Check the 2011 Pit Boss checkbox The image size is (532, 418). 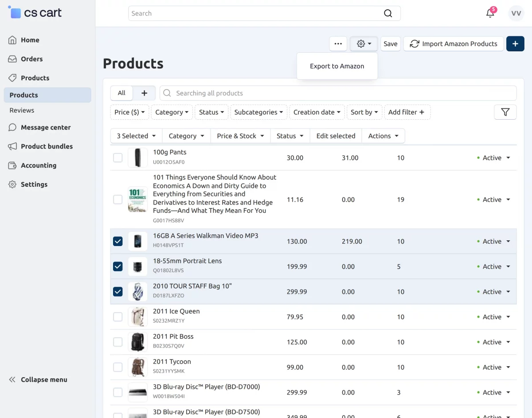click(x=117, y=342)
